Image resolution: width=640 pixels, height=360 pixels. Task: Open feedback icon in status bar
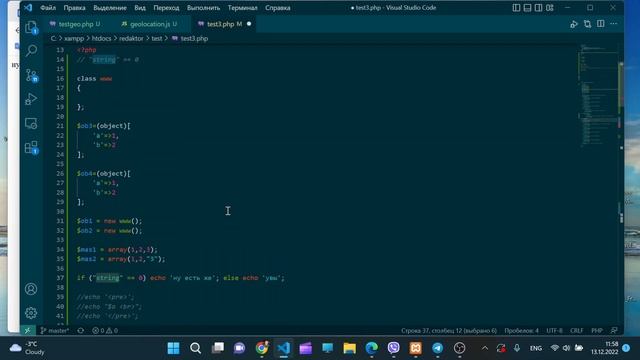coord(614,330)
